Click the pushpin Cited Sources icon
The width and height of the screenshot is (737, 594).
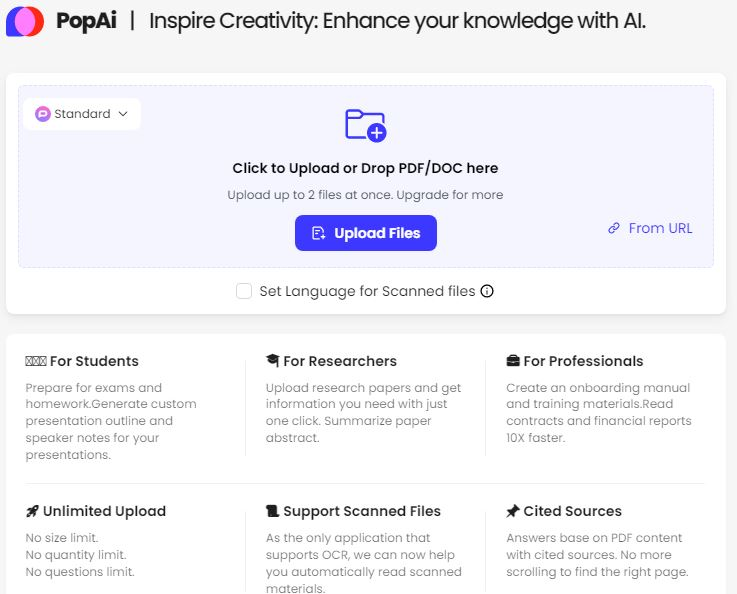click(513, 511)
